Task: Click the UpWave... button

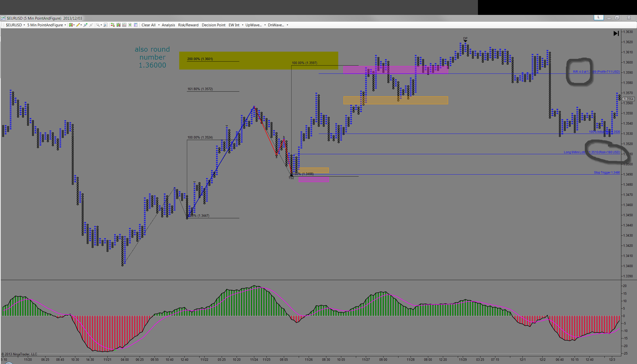Action: click(254, 25)
